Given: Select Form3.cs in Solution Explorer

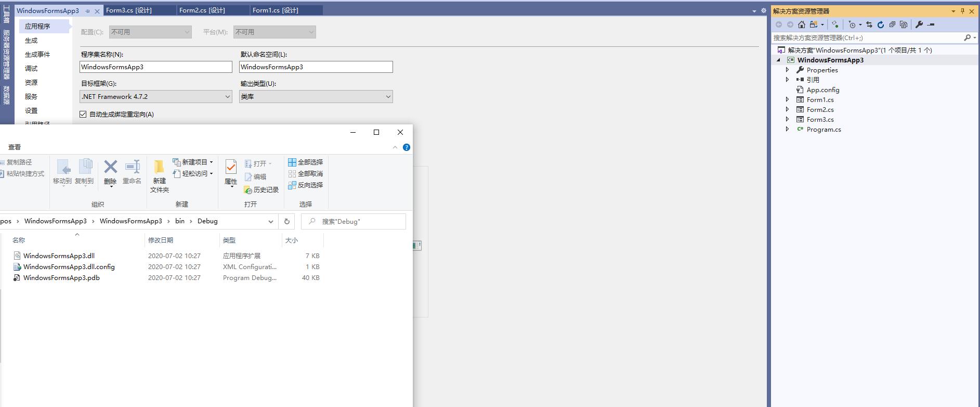Looking at the screenshot, I should [820, 119].
